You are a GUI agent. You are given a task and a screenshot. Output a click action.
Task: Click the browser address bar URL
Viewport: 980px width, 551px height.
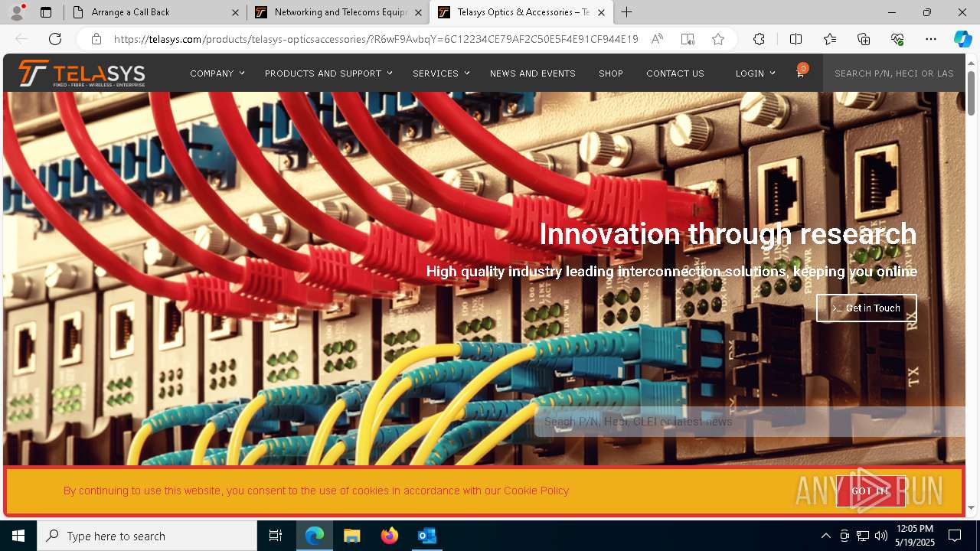click(x=375, y=39)
